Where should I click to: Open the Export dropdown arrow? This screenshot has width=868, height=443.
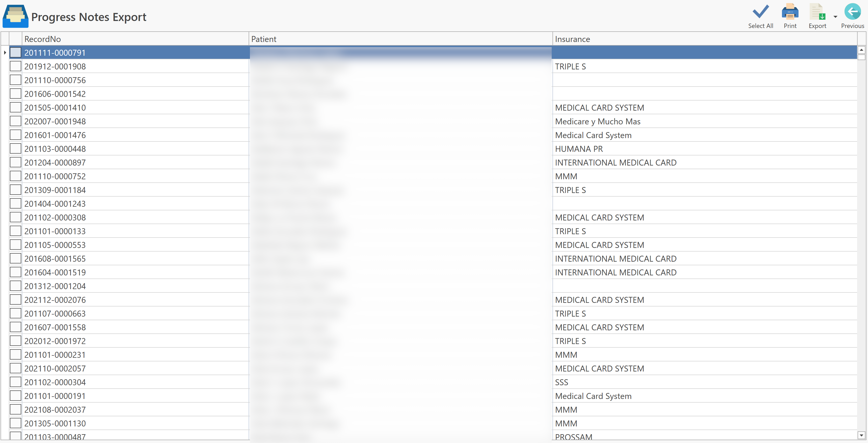pyautogui.click(x=835, y=17)
